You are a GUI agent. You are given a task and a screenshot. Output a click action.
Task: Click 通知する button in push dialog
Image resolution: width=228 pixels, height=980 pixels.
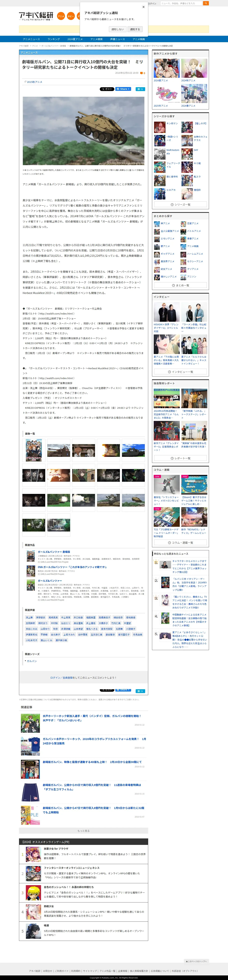coord(135,29)
